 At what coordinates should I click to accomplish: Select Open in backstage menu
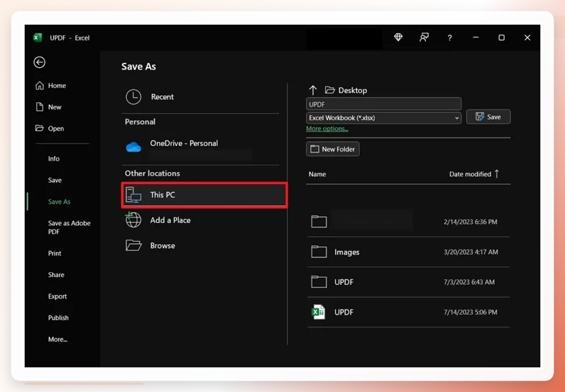[x=56, y=128]
